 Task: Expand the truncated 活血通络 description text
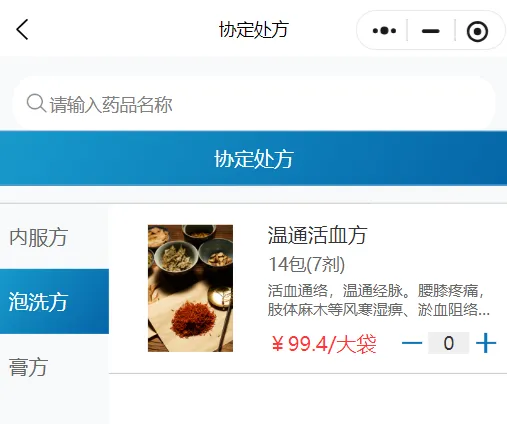[x=379, y=300]
